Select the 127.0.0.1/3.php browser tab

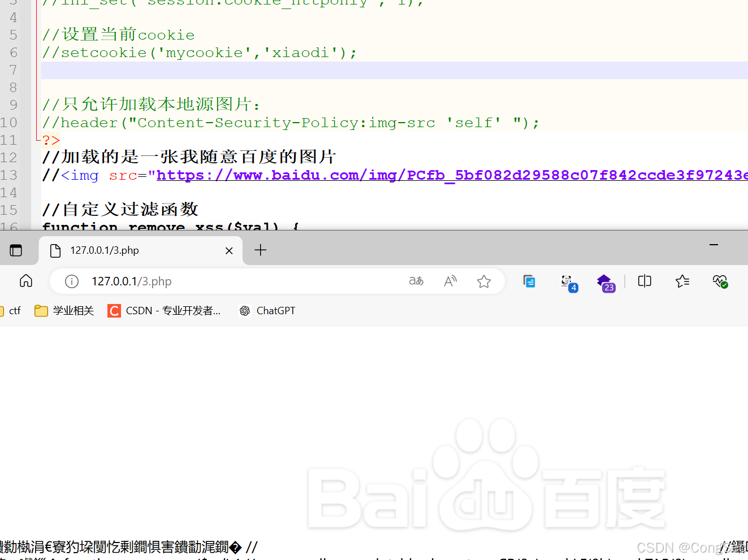141,250
